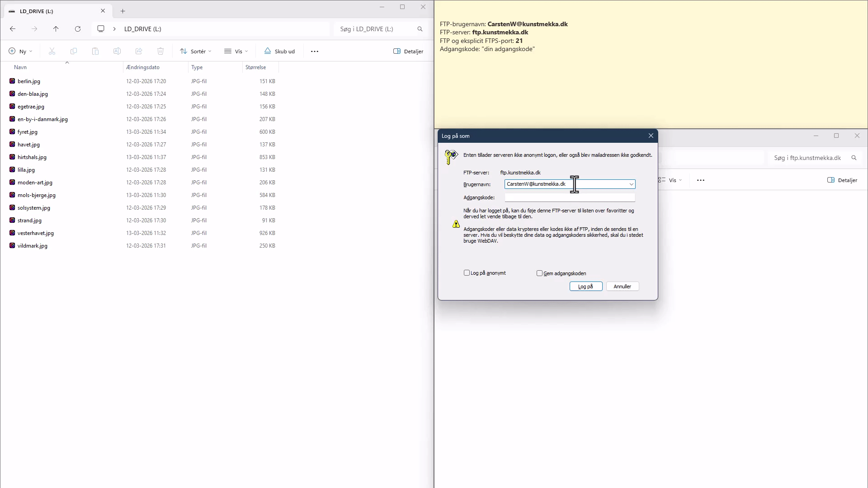Open the more options menu in LD_DRIVE toolbar
Screen dimensions: 868x488
tap(315, 52)
